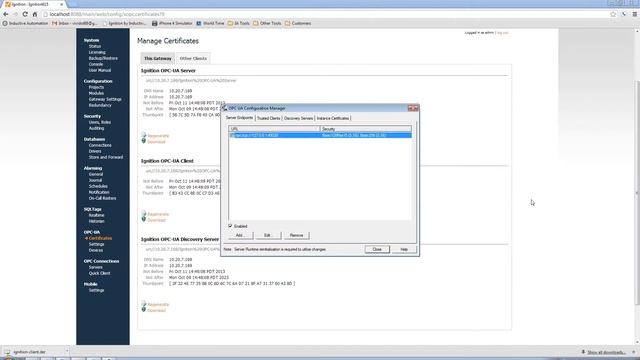This screenshot has height=360, width=640.
Task: Switch to the Discovery Servers tab
Action: 298,118
